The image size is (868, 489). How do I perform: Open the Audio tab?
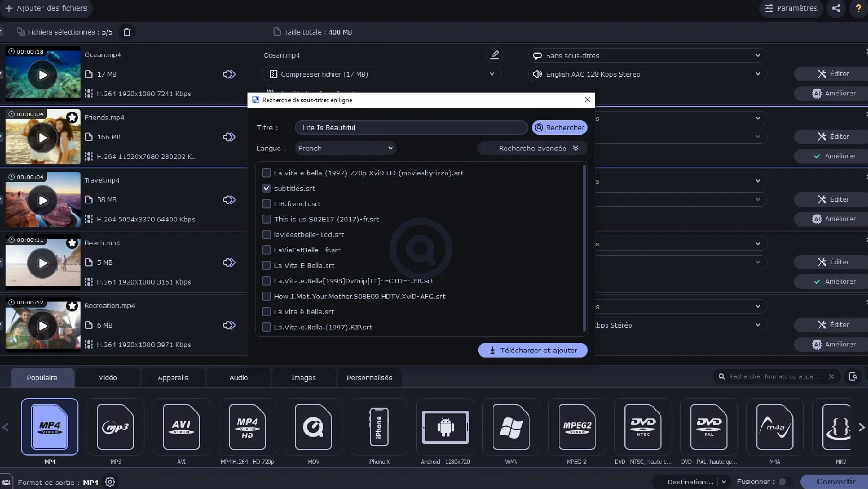(x=238, y=377)
